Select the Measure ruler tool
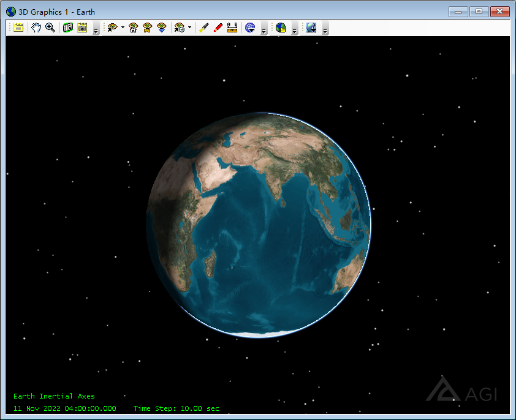The image size is (516, 420). point(232,28)
